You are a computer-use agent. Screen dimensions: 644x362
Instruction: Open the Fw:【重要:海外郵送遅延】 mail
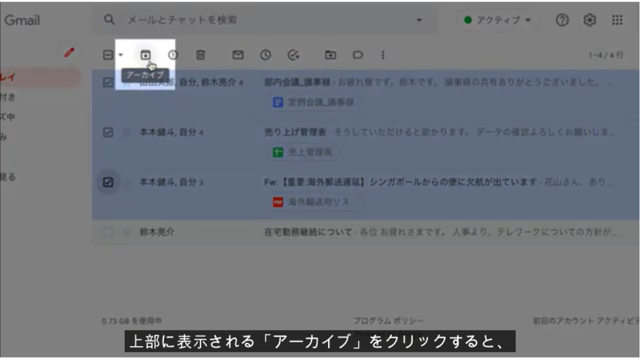click(x=400, y=182)
